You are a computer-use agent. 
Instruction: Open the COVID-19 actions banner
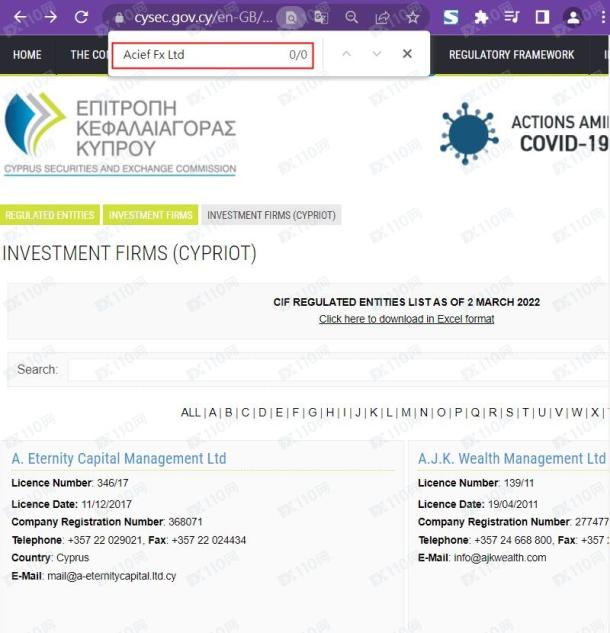tap(524, 133)
